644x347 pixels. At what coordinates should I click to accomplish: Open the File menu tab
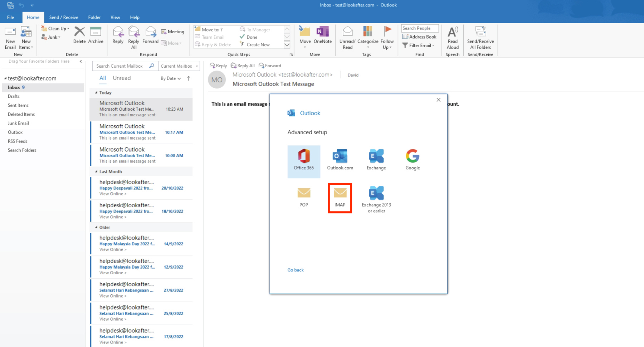click(x=11, y=17)
